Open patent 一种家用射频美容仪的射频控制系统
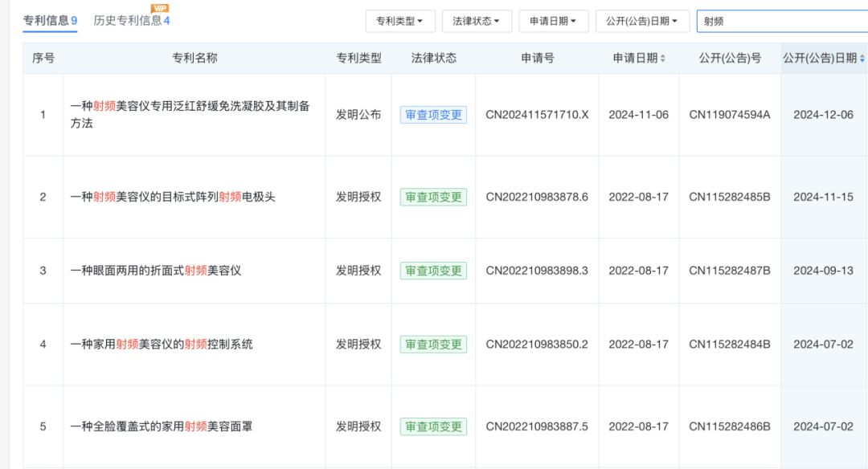 [x=162, y=345]
